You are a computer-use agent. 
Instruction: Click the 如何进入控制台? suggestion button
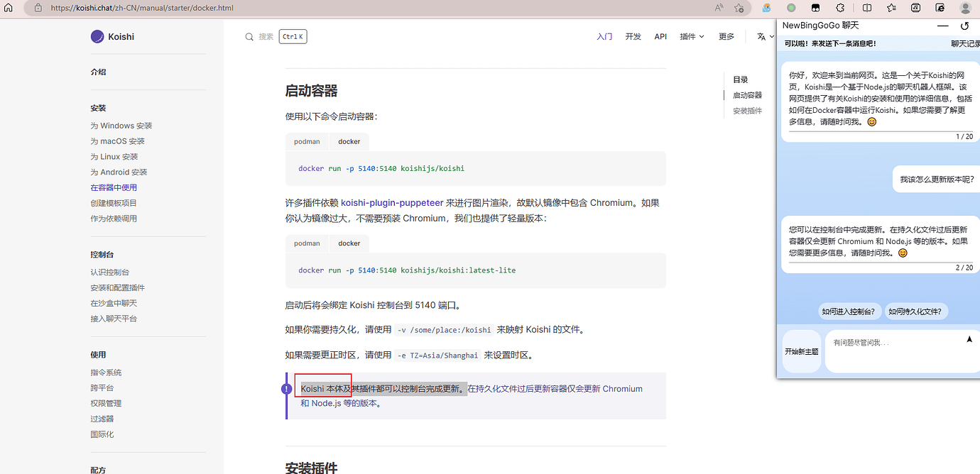pos(850,311)
